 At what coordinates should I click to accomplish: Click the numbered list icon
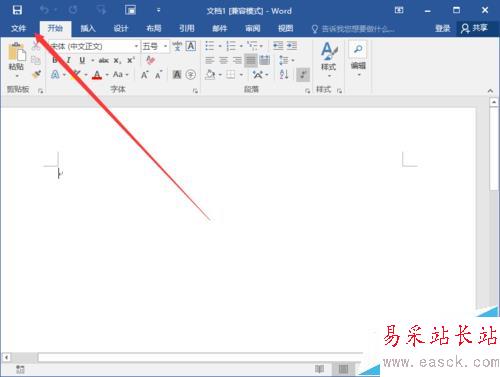(231, 46)
